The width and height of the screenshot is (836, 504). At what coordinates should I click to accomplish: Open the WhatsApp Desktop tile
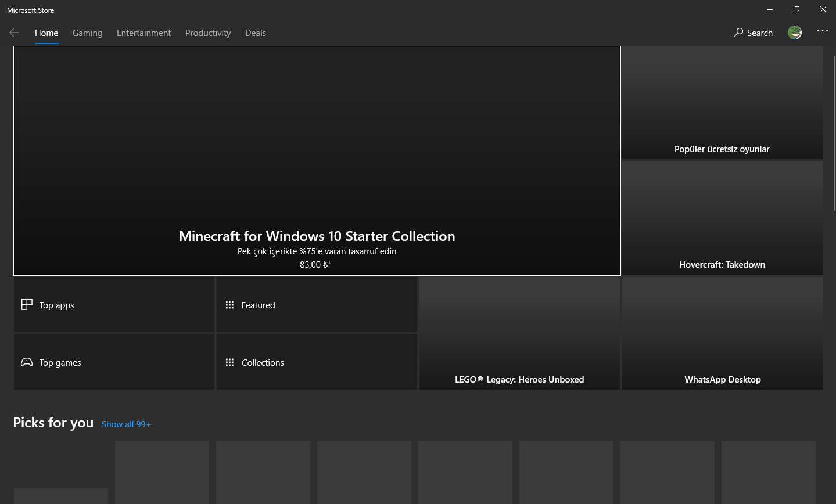coord(722,333)
